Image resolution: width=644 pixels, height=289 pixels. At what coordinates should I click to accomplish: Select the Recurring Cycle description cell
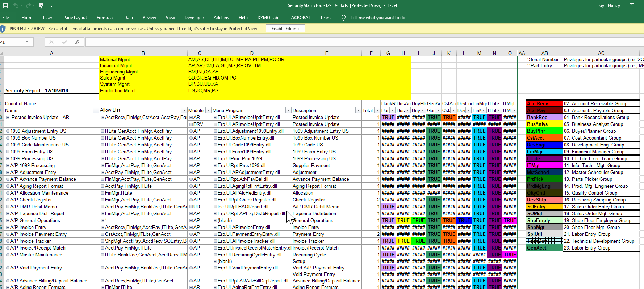click(x=326, y=255)
